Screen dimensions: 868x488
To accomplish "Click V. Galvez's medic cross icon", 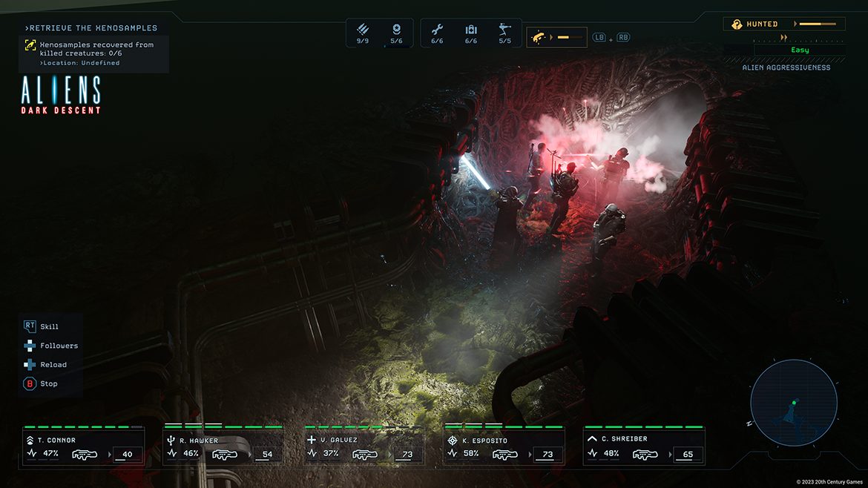I will coord(312,440).
